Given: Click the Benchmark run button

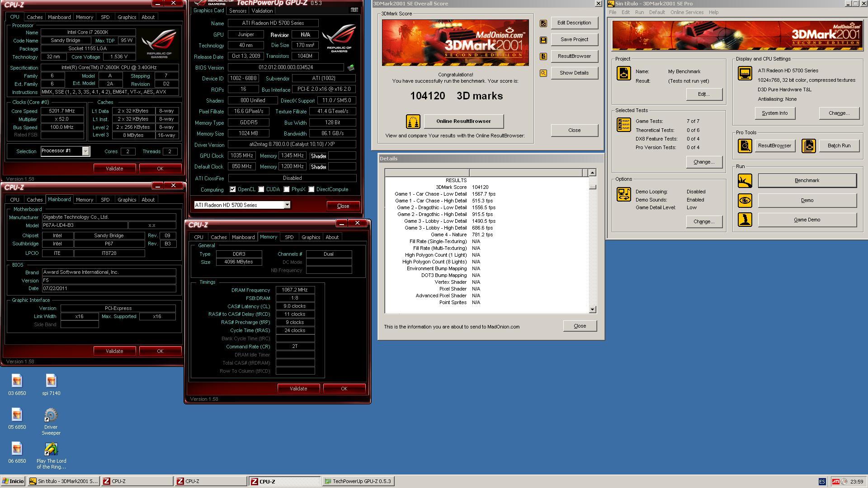Looking at the screenshot, I should tap(807, 181).
